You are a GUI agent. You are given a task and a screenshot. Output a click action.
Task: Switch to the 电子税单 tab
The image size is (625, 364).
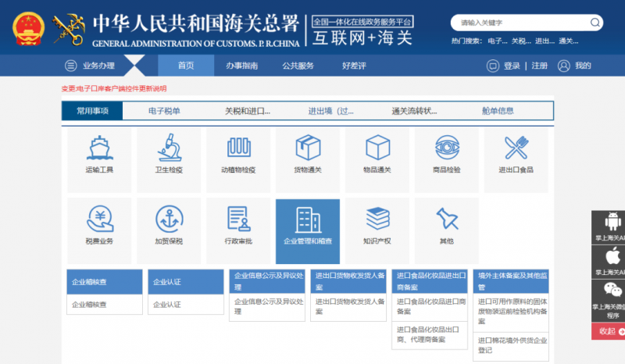click(x=164, y=111)
